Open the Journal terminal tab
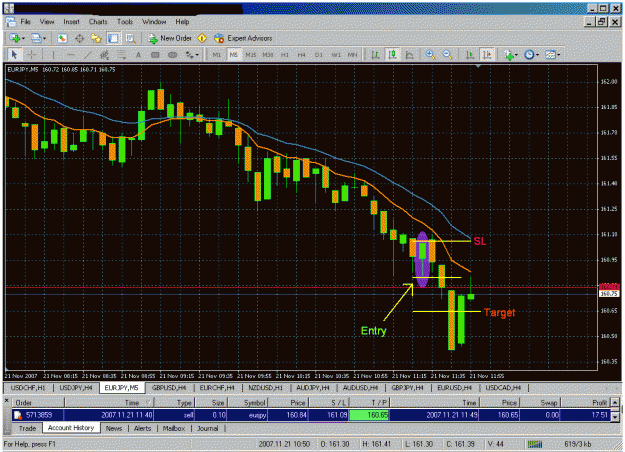Image resolution: width=625 pixels, height=452 pixels. pos(208,428)
